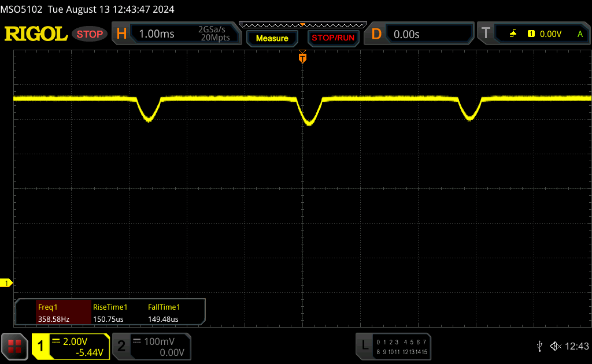Click orange trigger position marker T
The height and width of the screenshot is (364, 592).
(x=302, y=57)
